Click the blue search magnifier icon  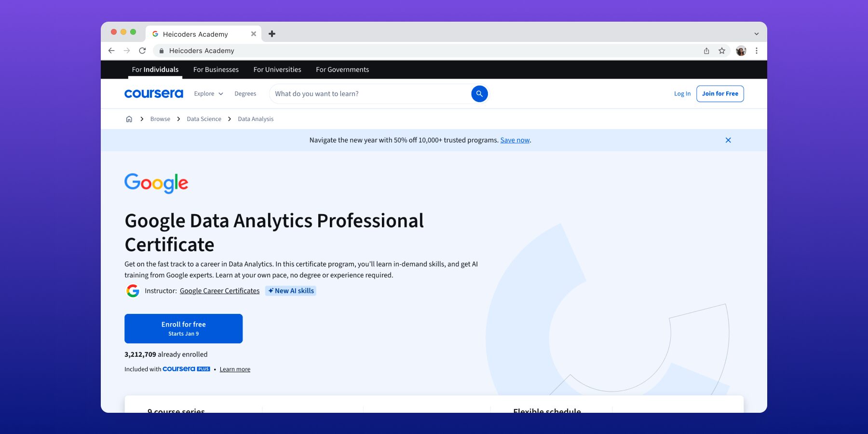pos(479,94)
